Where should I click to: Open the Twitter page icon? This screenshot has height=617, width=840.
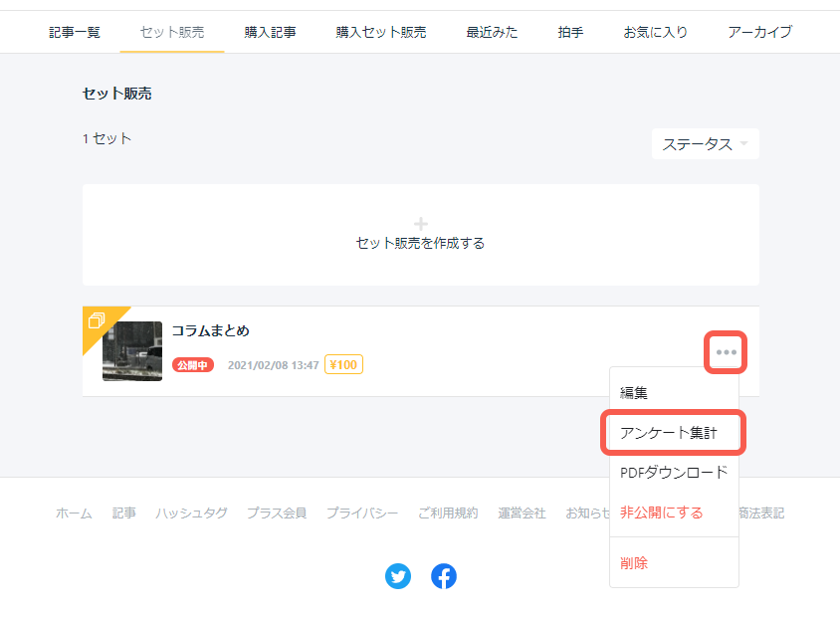click(398, 576)
